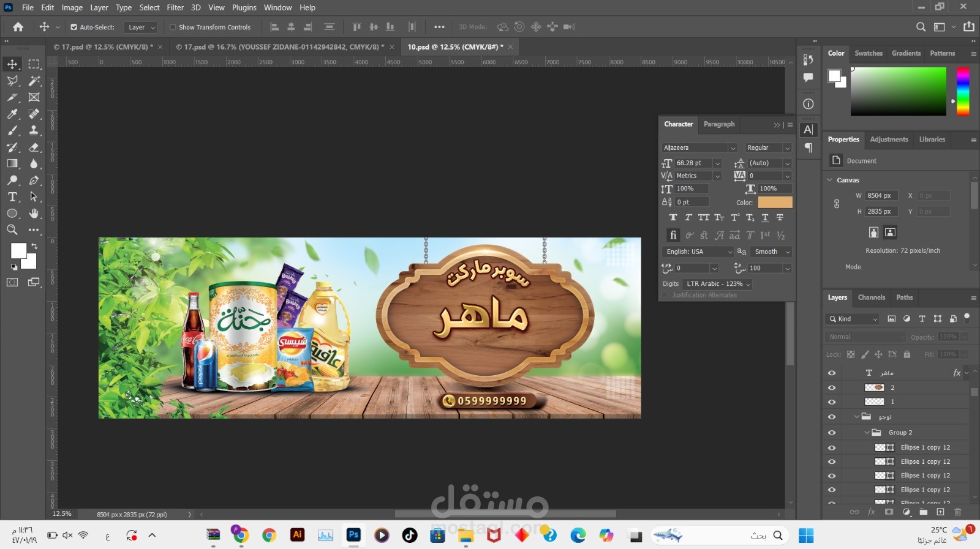Select the Horizontal Type tool
Image resolution: width=980 pixels, height=549 pixels.
point(12,196)
